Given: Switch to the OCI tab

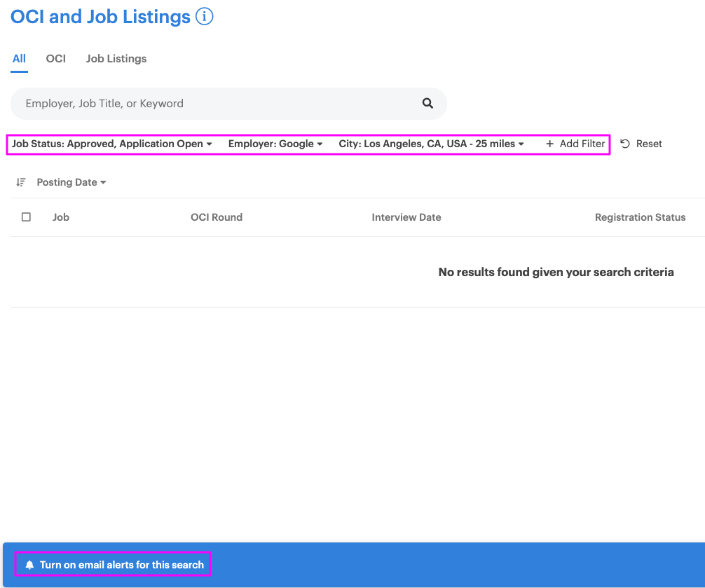Looking at the screenshot, I should coord(55,59).
